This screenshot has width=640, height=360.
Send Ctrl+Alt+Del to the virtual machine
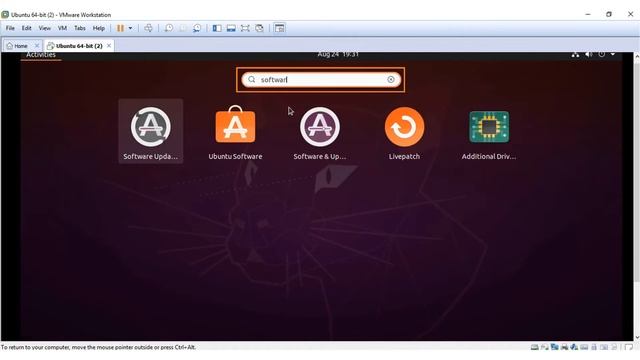tap(149, 28)
